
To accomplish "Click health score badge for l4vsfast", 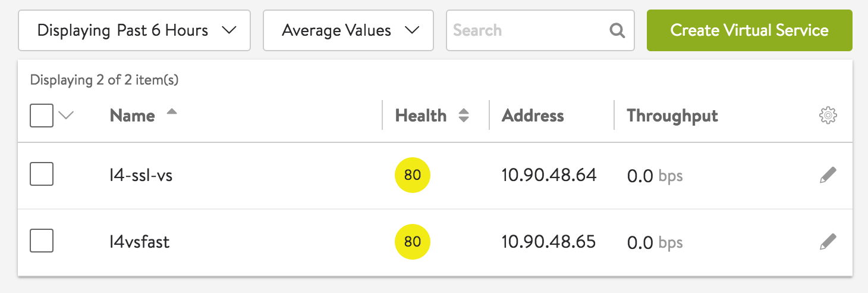I will click(x=412, y=242).
